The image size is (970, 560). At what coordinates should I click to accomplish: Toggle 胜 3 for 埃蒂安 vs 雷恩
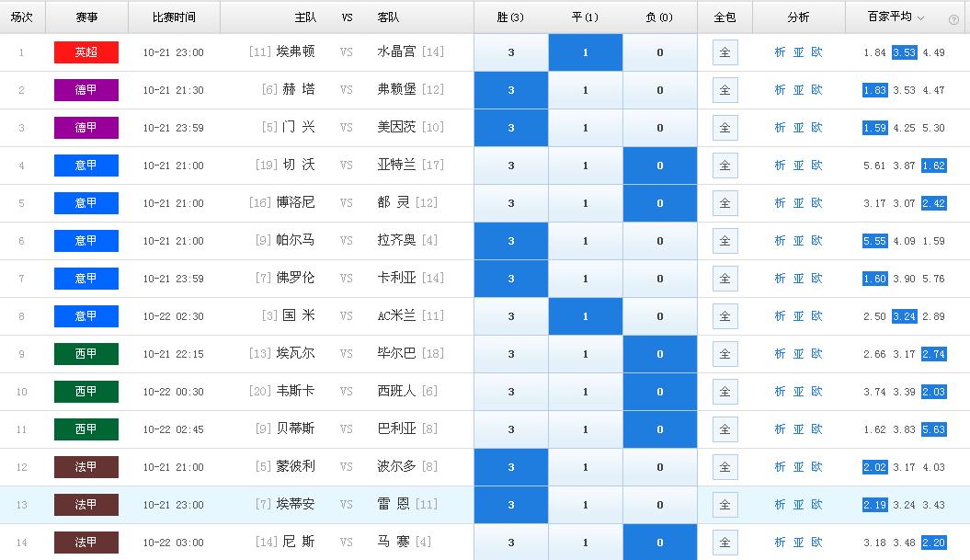click(x=511, y=505)
